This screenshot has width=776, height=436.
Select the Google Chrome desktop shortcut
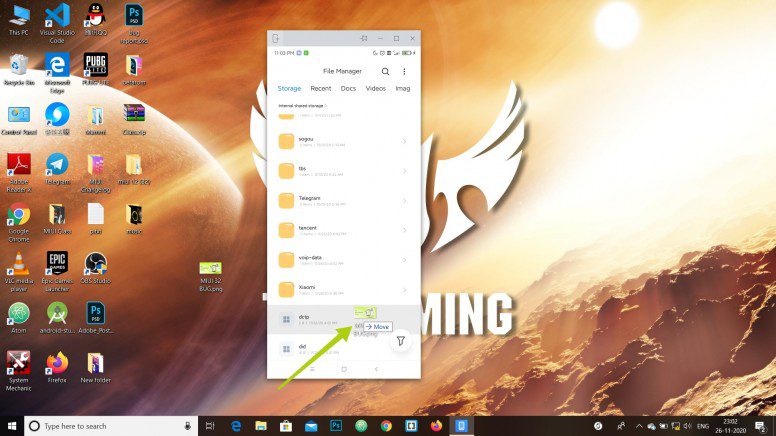click(x=19, y=222)
